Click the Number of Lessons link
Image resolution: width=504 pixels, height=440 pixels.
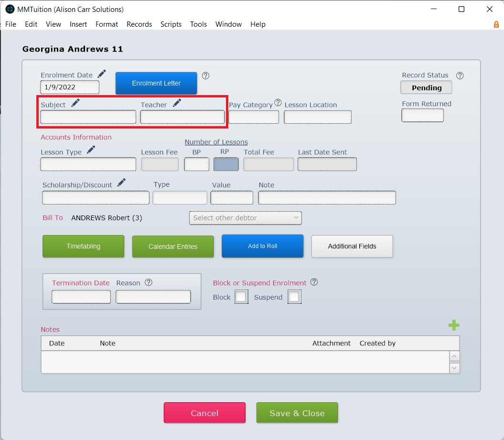[216, 142]
